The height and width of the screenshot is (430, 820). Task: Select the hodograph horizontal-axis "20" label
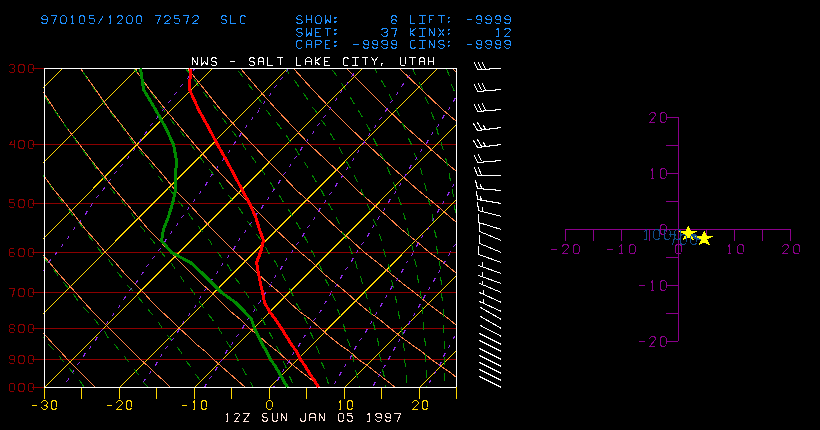(x=791, y=250)
